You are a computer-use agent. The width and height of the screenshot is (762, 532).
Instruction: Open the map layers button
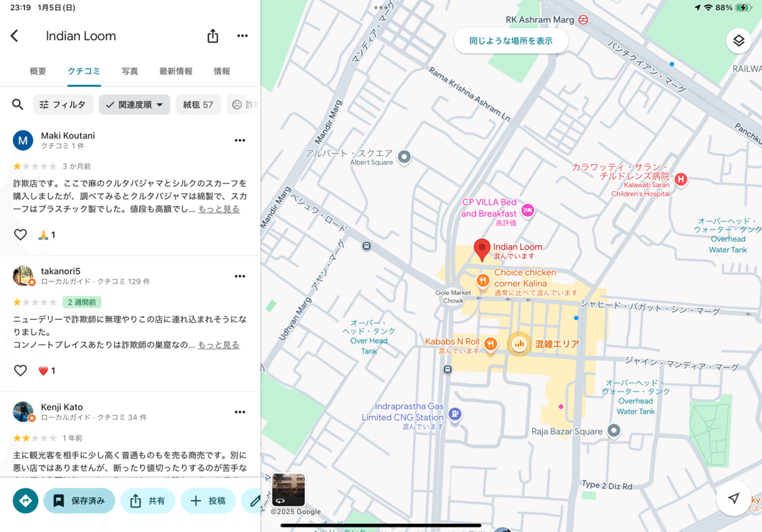[739, 41]
